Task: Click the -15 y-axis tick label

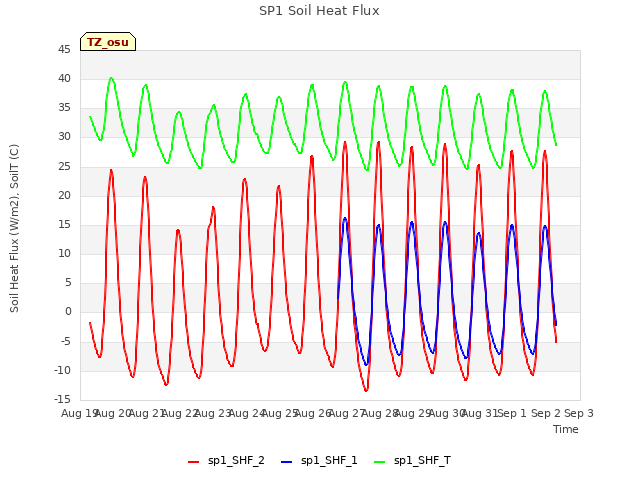Action: [x=62, y=399]
